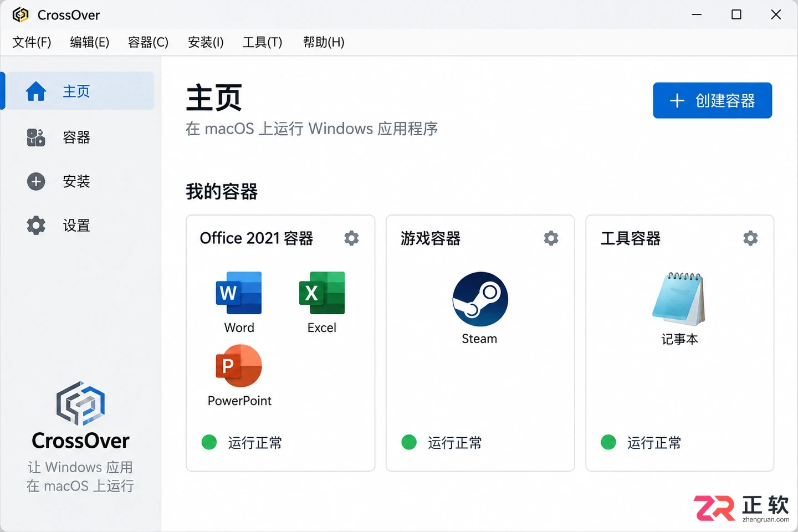The height and width of the screenshot is (532, 798).
Task: Minimize the CrossOver window
Action: (x=697, y=14)
